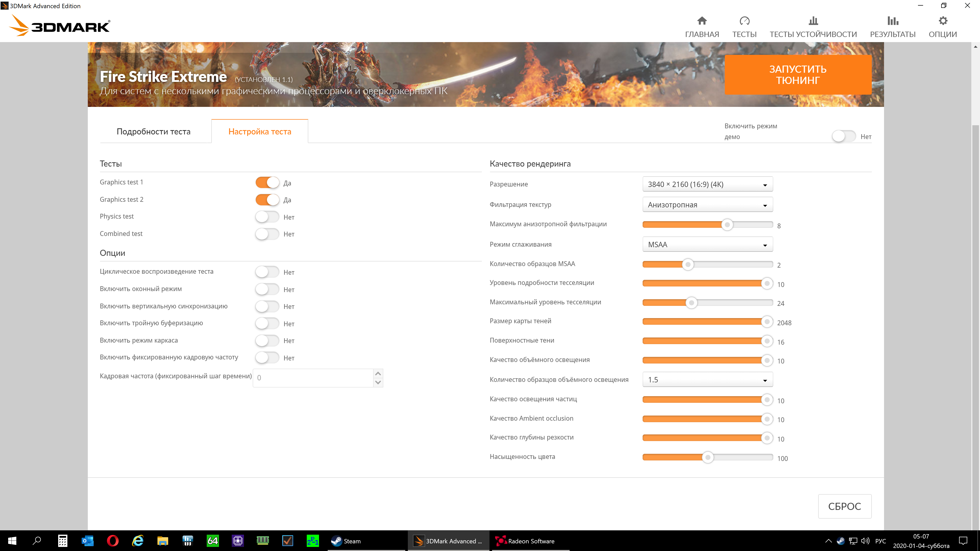Open Разрешение resolution dropdown
The height and width of the screenshot is (551, 980).
pyautogui.click(x=708, y=184)
